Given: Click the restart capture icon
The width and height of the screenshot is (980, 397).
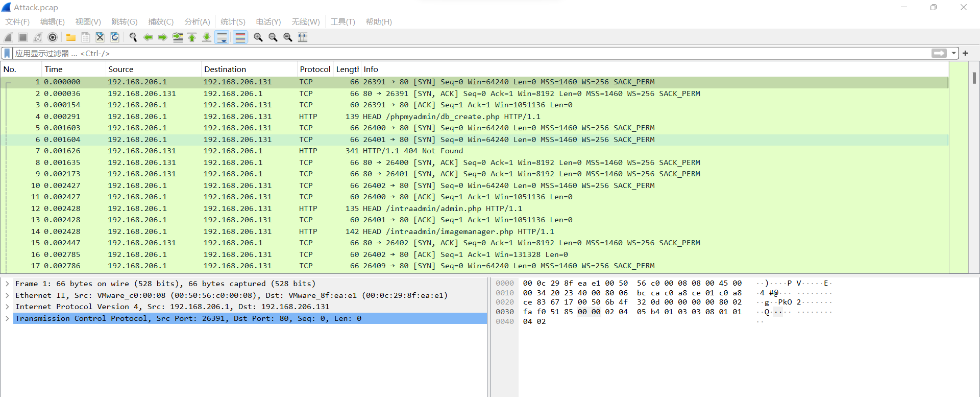Looking at the screenshot, I should pos(38,37).
